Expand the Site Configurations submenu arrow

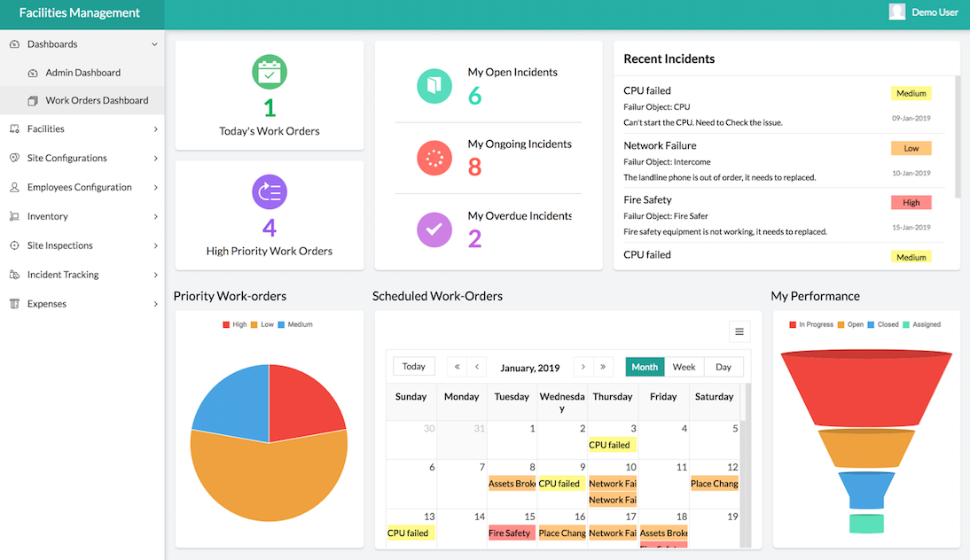pyautogui.click(x=155, y=159)
